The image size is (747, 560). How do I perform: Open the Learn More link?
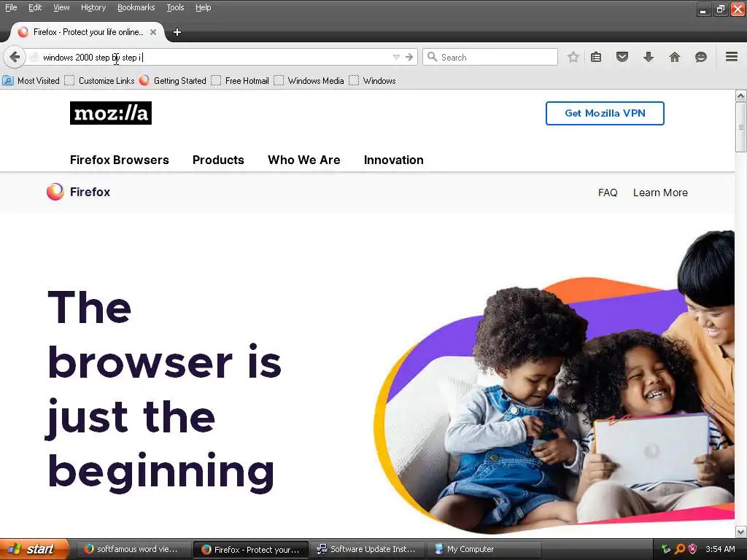tap(660, 192)
